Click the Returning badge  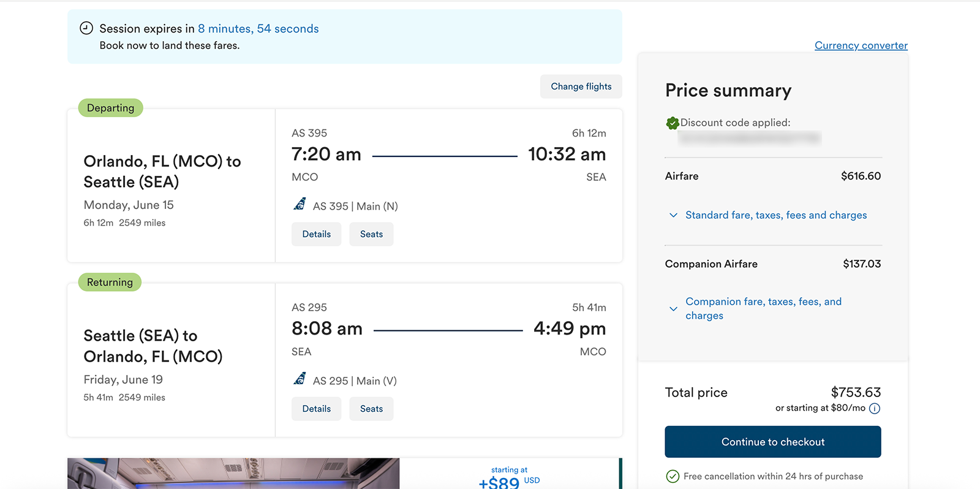[x=108, y=282]
